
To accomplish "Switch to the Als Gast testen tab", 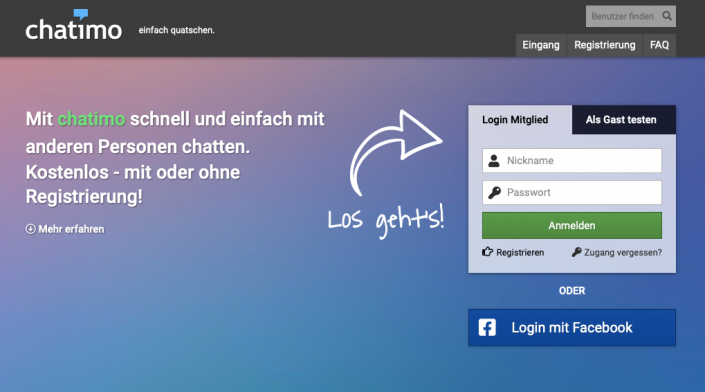I will (x=624, y=120).
